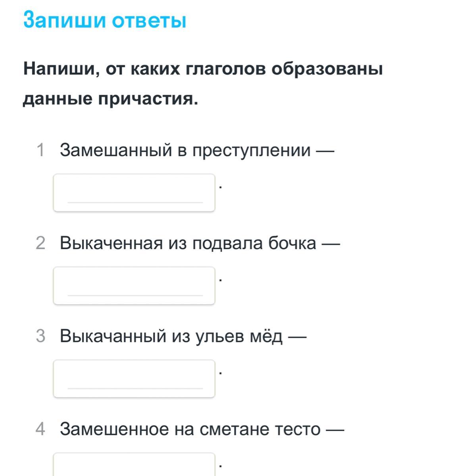Select the input under "Выкачанный из ульев мёд"

(x=134, y=378)
